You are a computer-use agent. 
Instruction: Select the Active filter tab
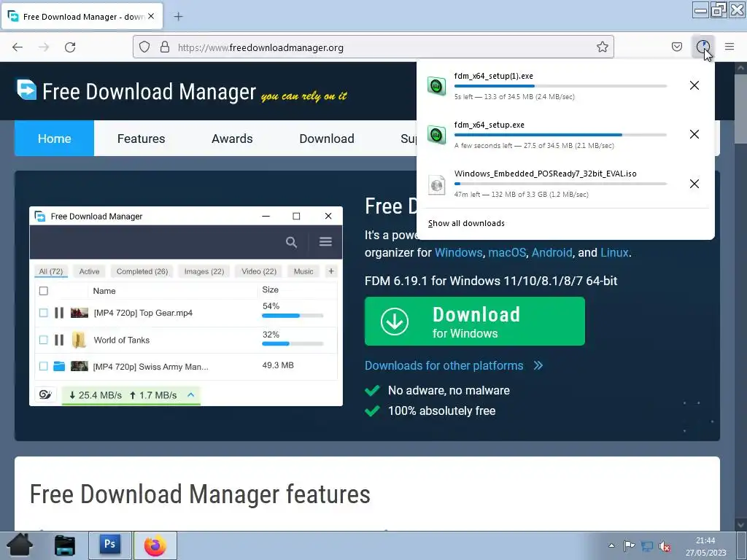pos(89,271)
